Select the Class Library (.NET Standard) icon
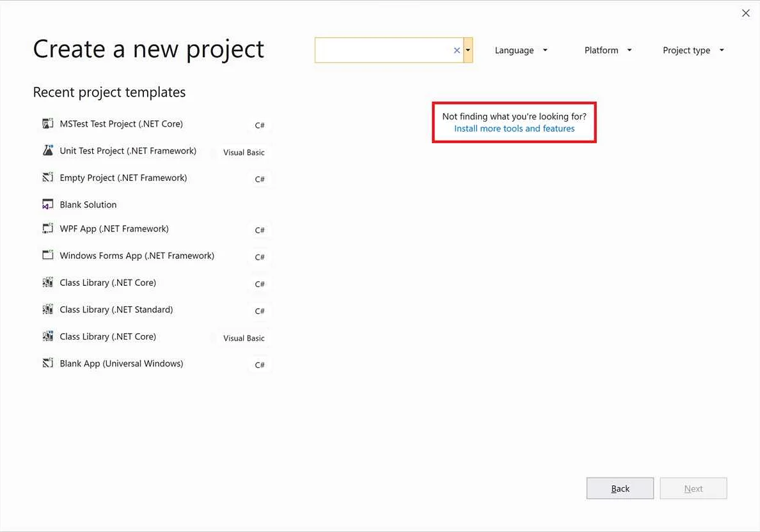 click(x=48, y=309)
